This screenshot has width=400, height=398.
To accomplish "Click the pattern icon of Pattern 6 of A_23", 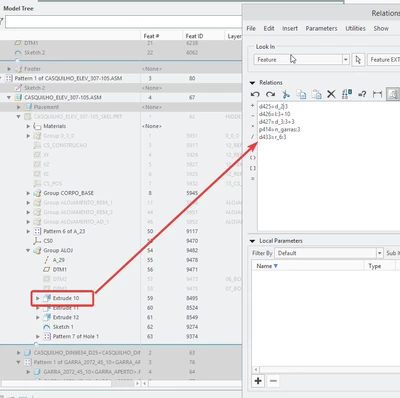I will coord(37,231).
